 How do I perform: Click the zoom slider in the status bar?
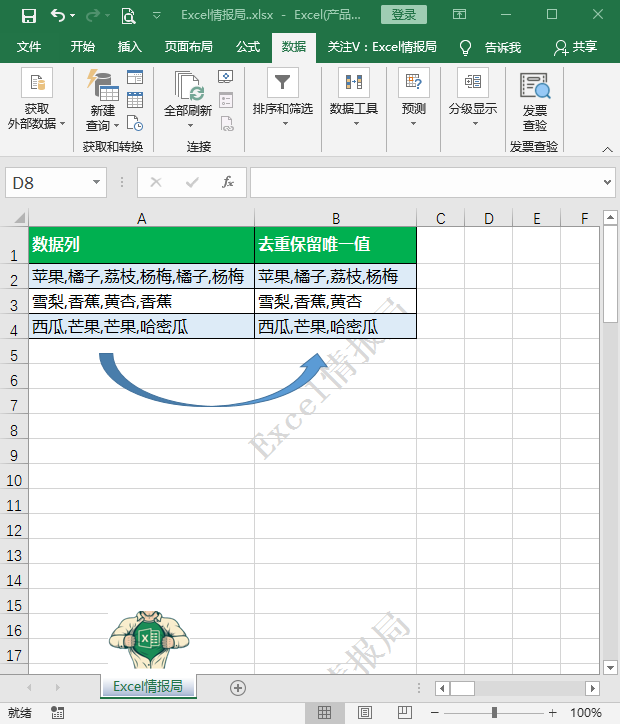[494, 712]
